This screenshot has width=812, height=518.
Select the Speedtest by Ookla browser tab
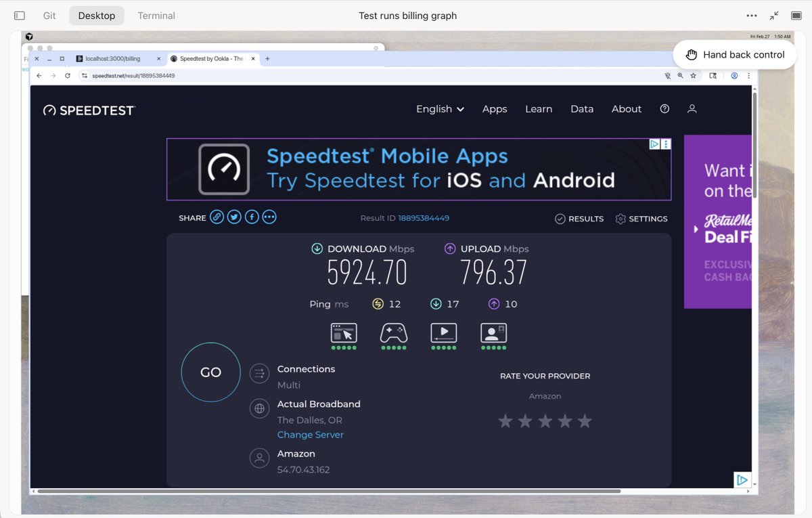point(212,59)
